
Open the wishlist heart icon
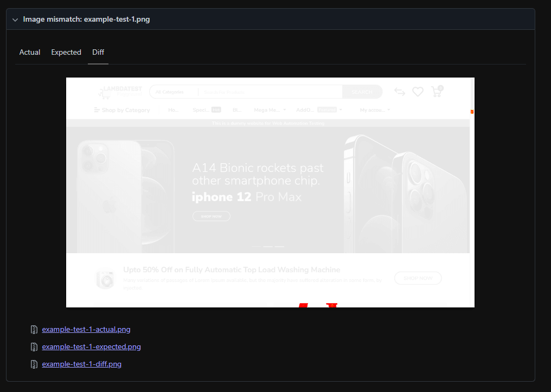(418, 92)
